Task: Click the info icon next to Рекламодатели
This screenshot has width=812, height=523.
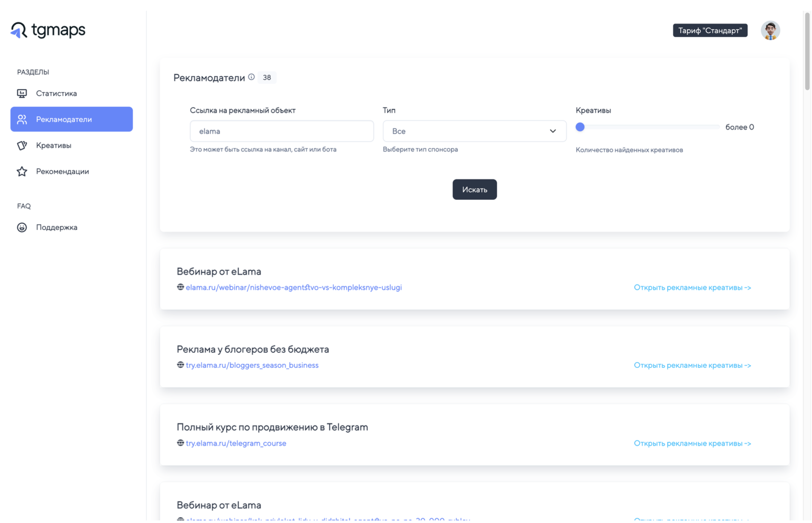Action: pos(251,77)
